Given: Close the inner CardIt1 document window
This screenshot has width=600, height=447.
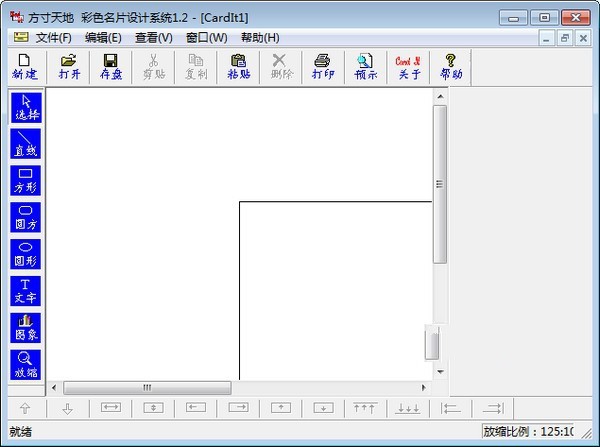Looking at the screenshot, I should pyautogui.click(x=583, y=38).
